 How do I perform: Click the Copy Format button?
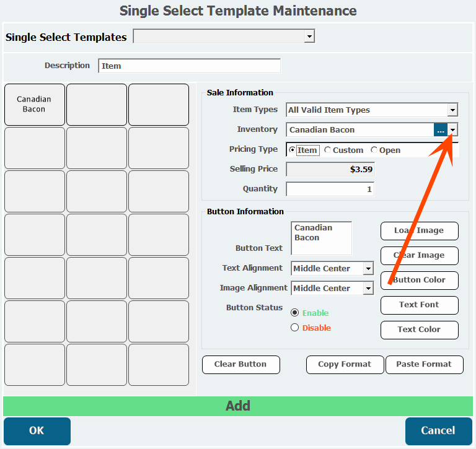345,364
